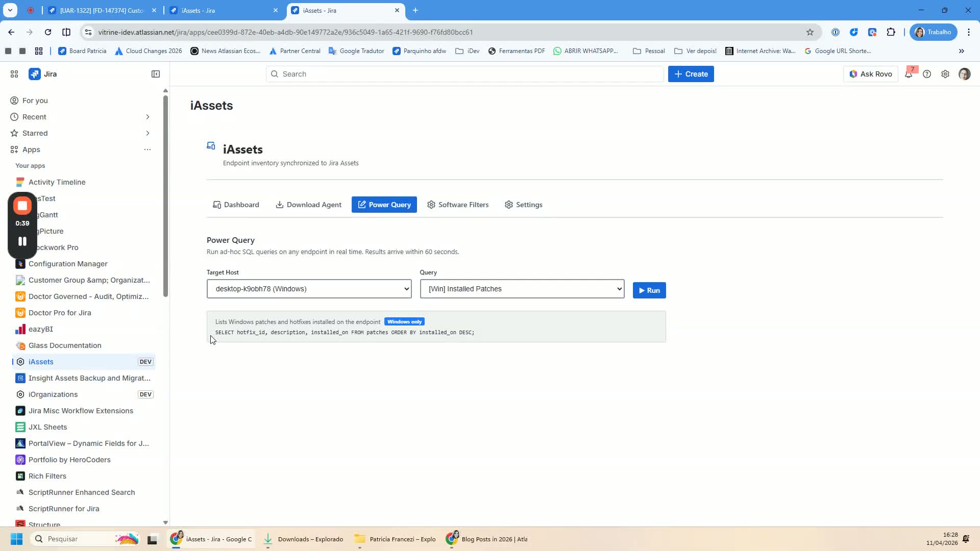Image resolution: width=980 pixels, height=551 pixels.
Task: Open the Board Patricia bookmark
Action: point(82,51)
